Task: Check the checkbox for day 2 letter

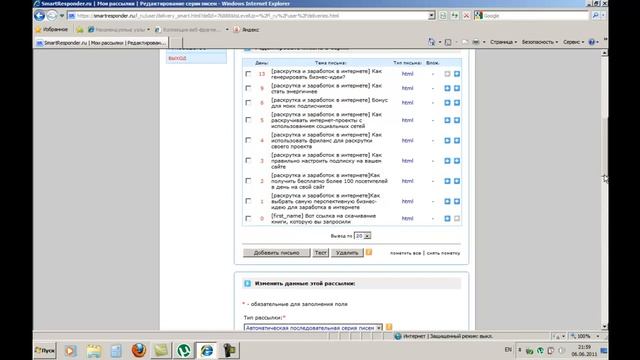Action: (x=248, y=180)
